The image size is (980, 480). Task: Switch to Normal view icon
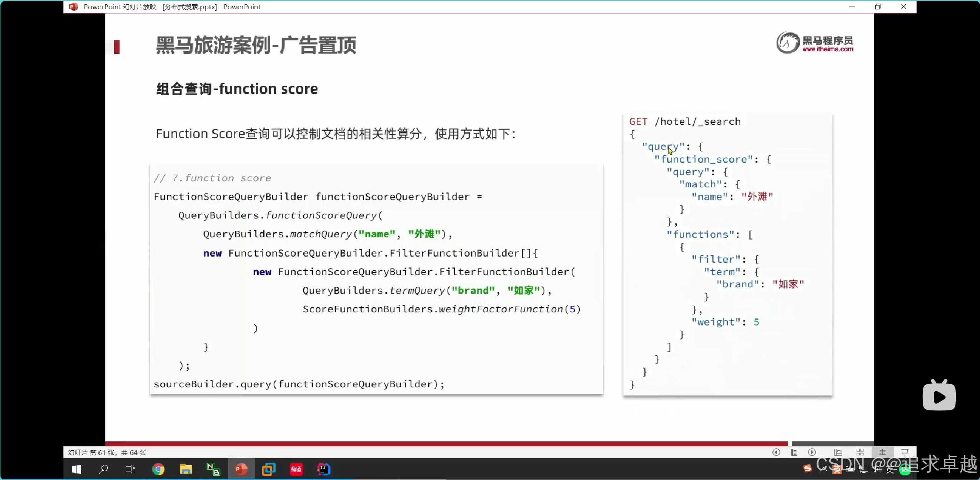pyautogui.click(x=838, y=452)
